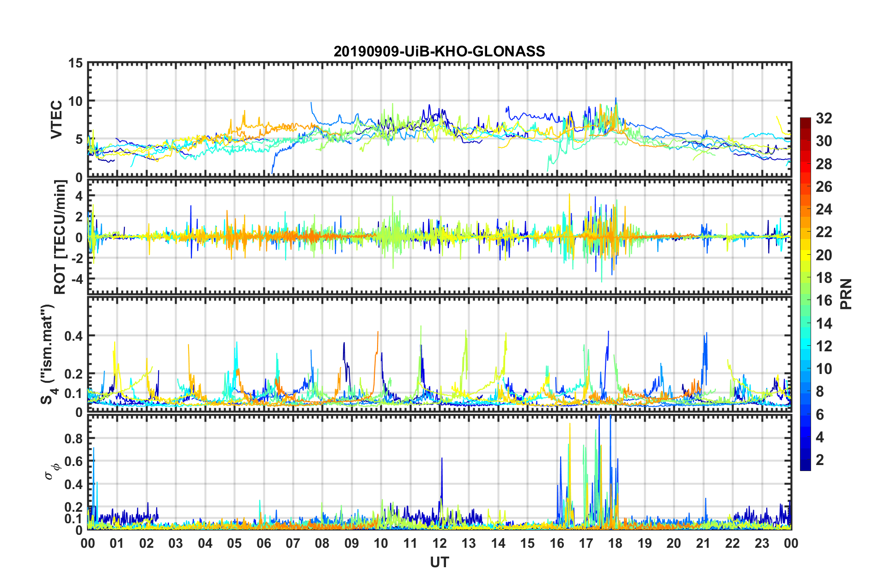Click the σφ y-axis label
Screen dimensions: 879x588
[51, 472]
